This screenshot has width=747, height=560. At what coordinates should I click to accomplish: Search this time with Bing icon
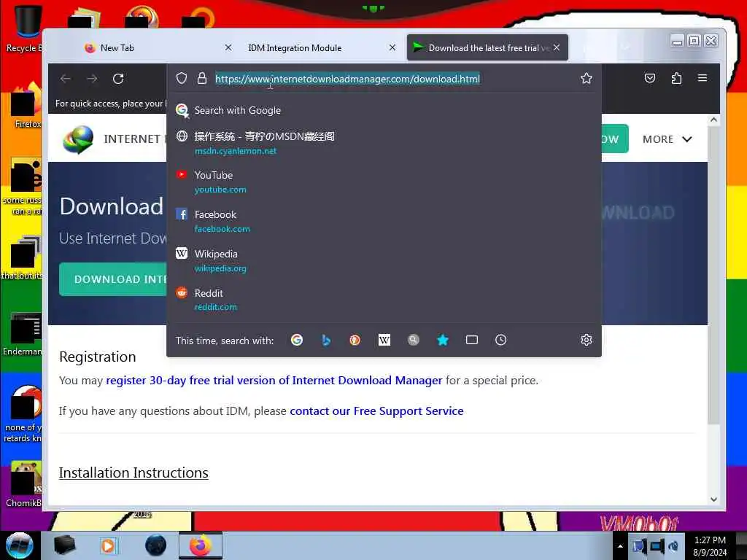pyautogui.click(x=326, y=340)
